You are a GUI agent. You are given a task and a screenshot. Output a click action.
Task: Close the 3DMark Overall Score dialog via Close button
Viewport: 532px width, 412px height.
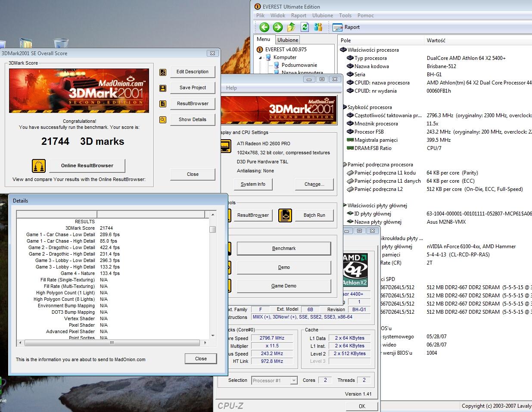193,175
